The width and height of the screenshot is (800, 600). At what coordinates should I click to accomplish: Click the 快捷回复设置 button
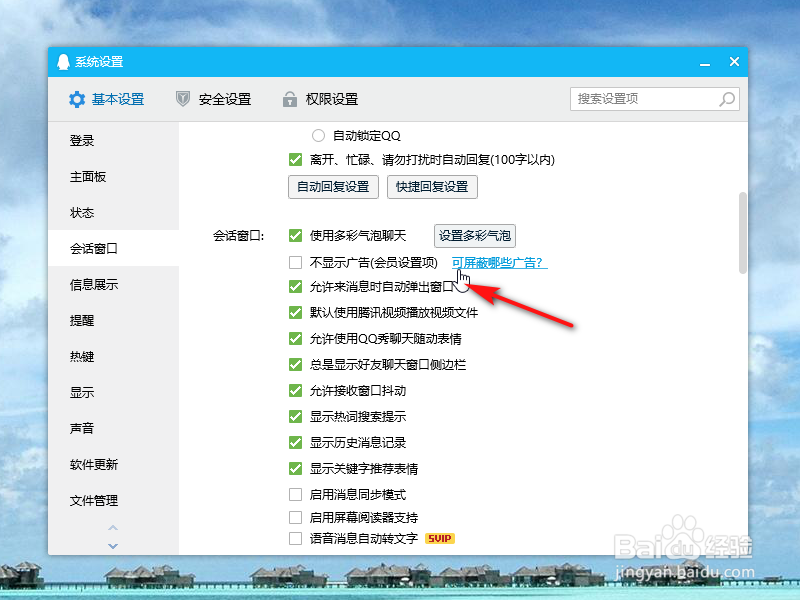(432, 187)
